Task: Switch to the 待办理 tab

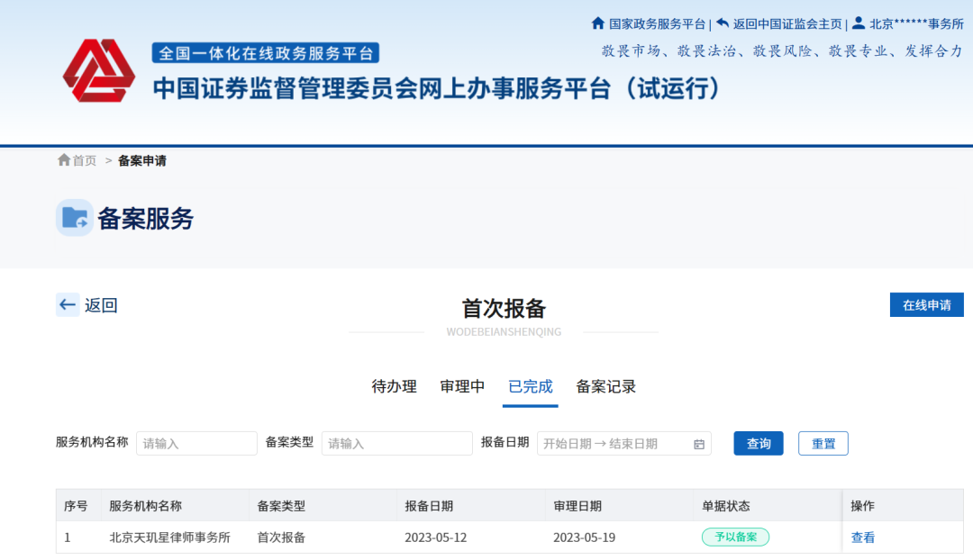Action: [x=394, y=386]
